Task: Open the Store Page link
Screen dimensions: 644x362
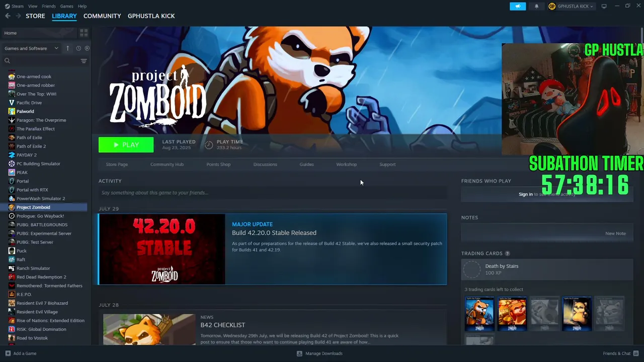Action: coord(117,164)
